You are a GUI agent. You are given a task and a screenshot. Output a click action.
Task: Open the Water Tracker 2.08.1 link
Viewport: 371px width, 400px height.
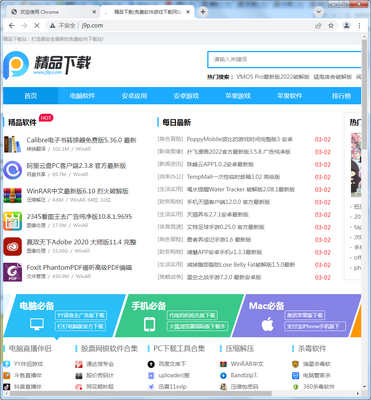pyautogui.click(x=241, y=189)
